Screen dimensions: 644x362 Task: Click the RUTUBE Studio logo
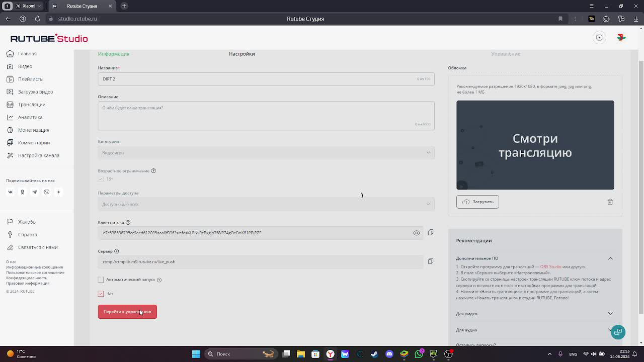point(49,39)
